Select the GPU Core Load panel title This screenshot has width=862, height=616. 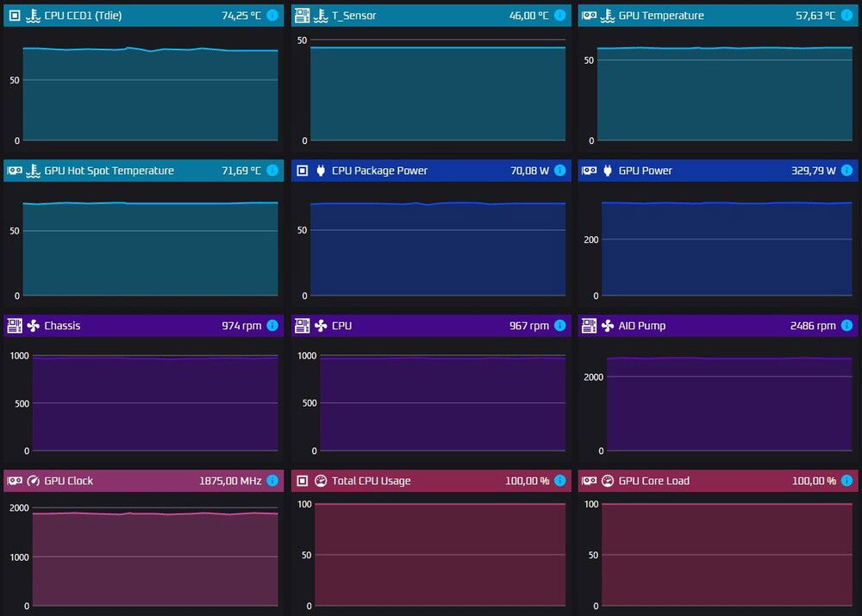point(653,481)
